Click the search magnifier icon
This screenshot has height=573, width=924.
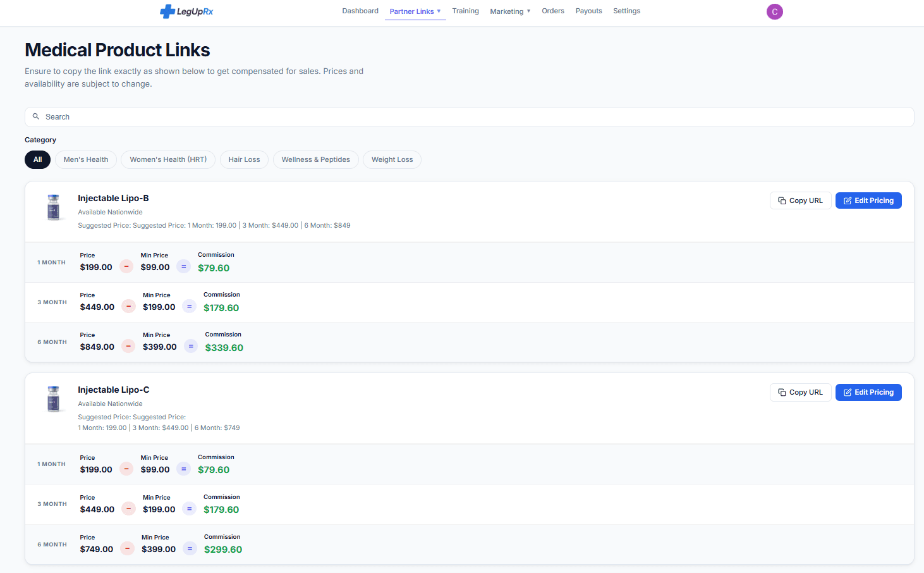click(x=36, y=116)
